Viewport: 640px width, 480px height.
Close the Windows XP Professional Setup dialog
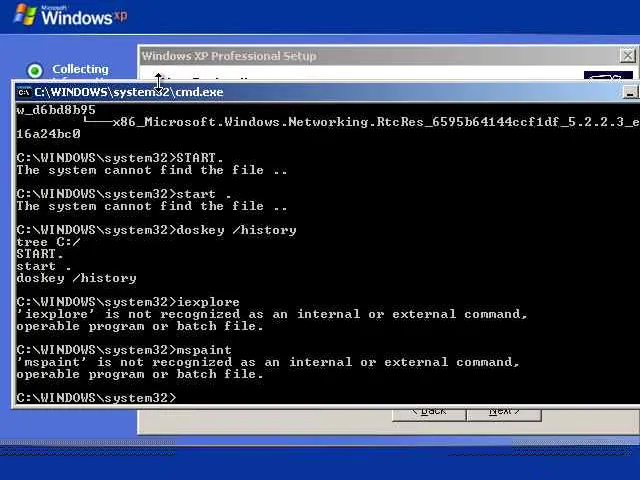(x=627, y=56)
